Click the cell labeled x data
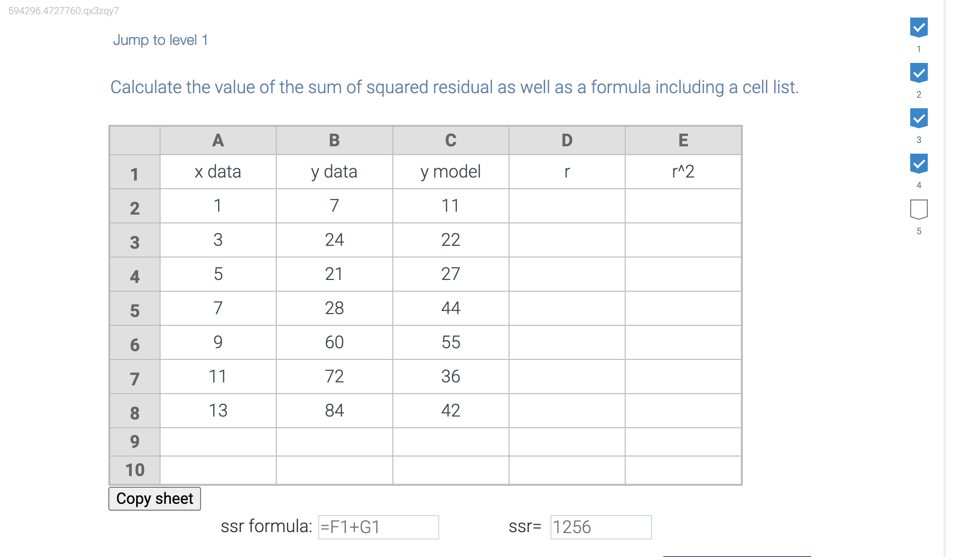This screenshot has height=557, width=980. (217, 172)
